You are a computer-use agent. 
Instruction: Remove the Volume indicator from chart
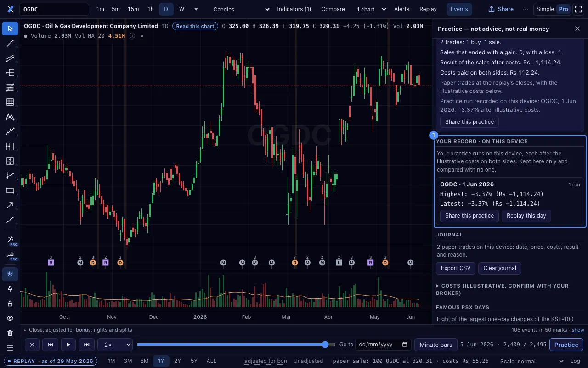click(x=142, y=35)
